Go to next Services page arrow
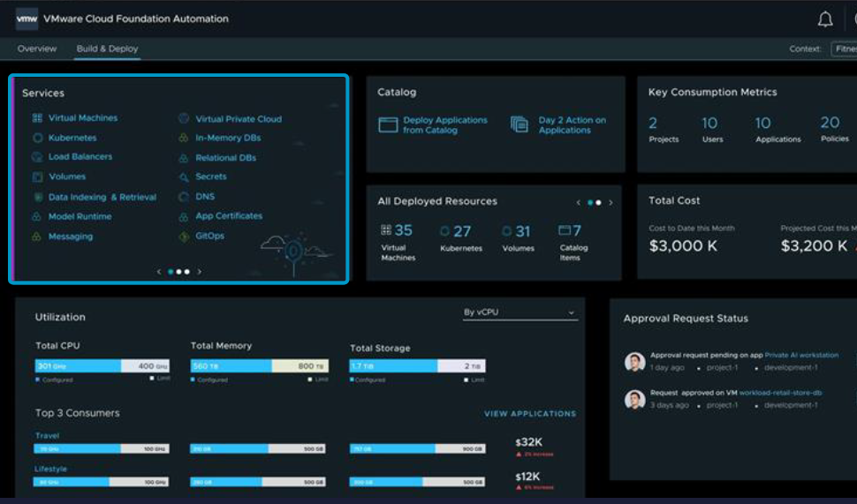Viewport: 857px width, 504px height. (x=200, y=271)
